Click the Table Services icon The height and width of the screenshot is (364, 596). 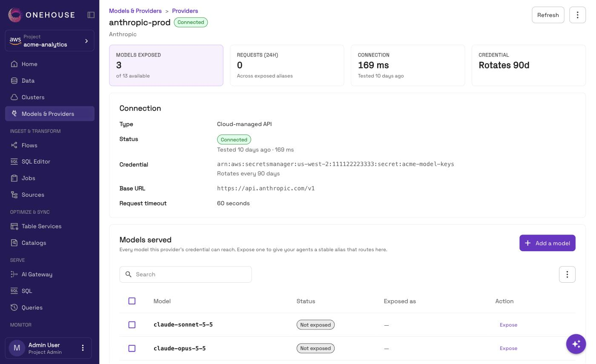click(14, 226)
